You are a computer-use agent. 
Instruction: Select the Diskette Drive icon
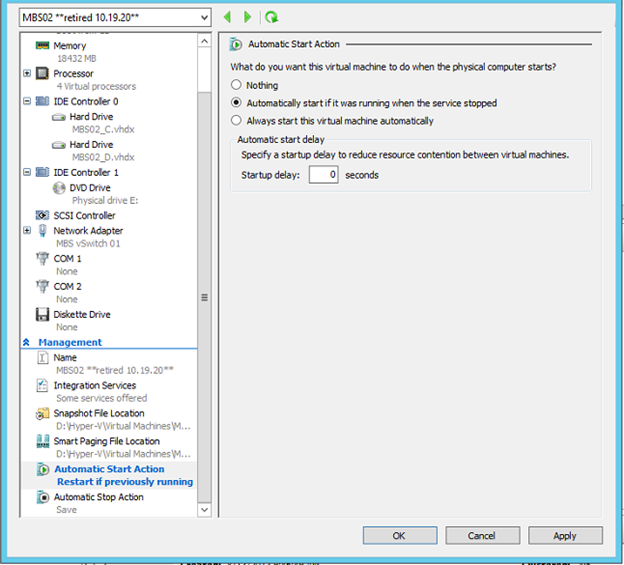click(43, 315)
